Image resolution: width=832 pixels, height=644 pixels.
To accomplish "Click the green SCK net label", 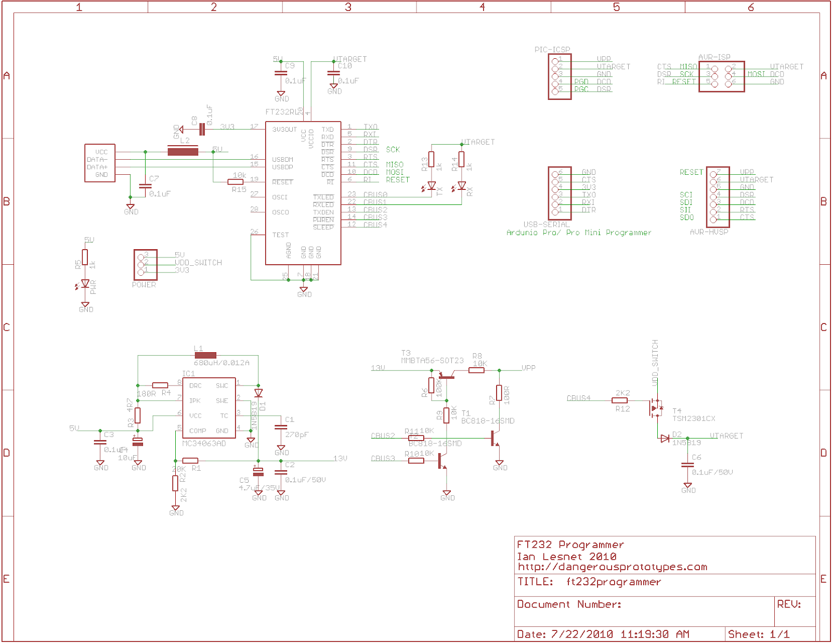I will pyautogui.click(x=393, y=150).
